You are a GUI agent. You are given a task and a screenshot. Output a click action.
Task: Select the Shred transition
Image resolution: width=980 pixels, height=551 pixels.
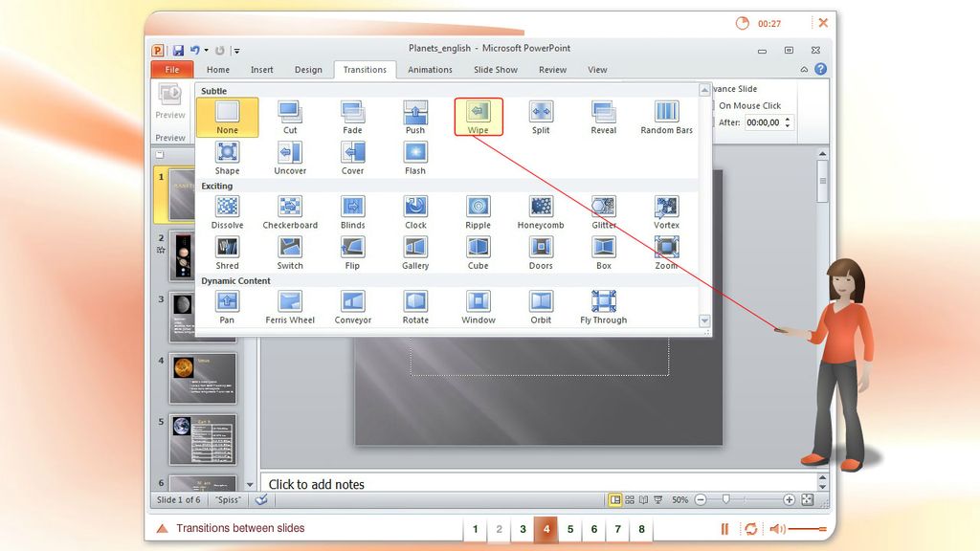(227, 253)
